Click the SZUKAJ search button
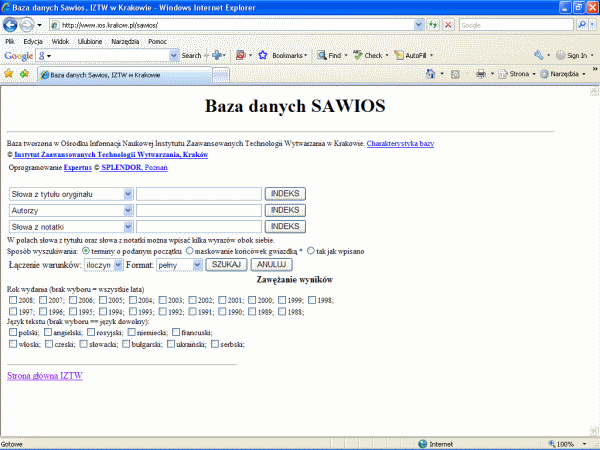The image size is (600, 450). pos(226,264)
